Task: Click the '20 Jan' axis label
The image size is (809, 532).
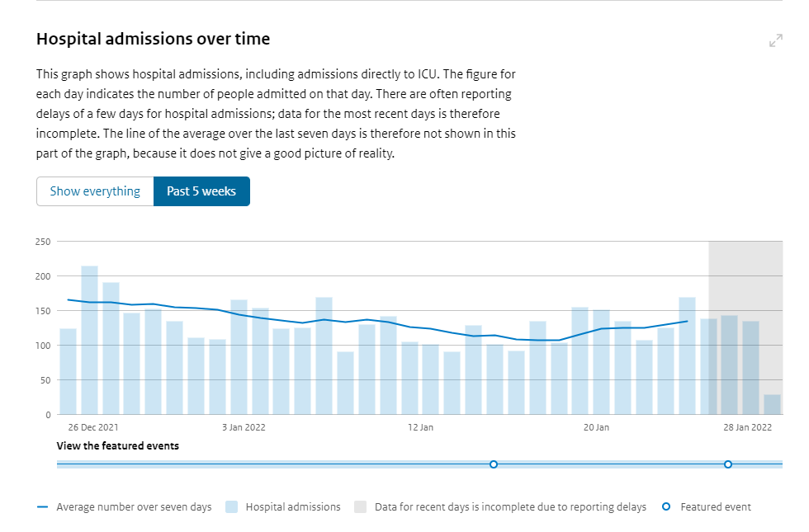Action: [x=596, y=427]
